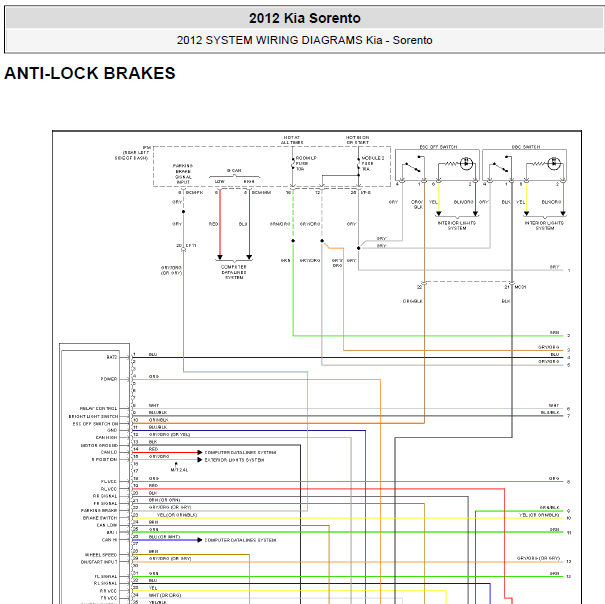Click the 'POWER' pin label
605x604 pixels.
(x=109, y=379)
